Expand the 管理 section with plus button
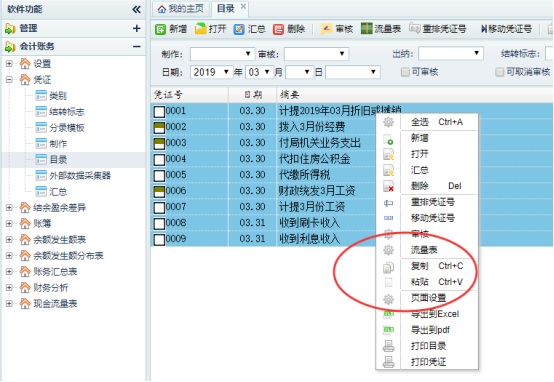The image size is (554, 382). point(137,29)
